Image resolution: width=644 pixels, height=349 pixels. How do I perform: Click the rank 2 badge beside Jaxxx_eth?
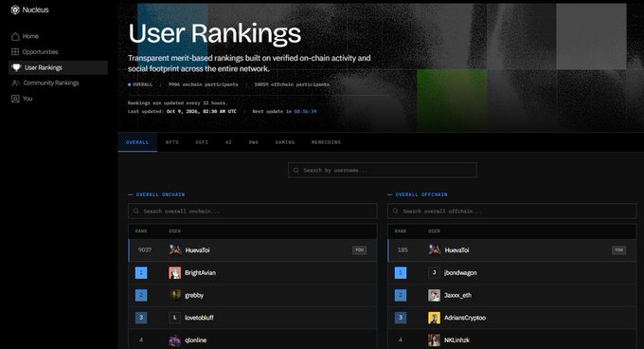pos(401,295)
